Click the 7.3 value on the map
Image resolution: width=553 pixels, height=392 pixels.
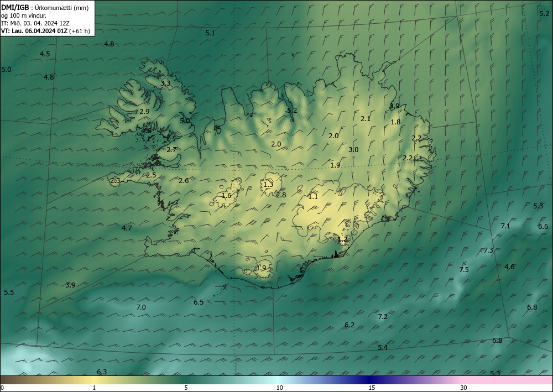tap(488, 250)
